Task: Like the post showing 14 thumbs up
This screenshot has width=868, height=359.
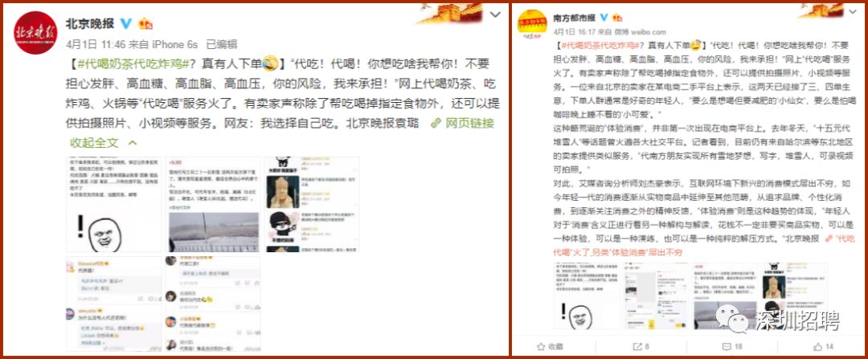Action: (x=823, y=346)
